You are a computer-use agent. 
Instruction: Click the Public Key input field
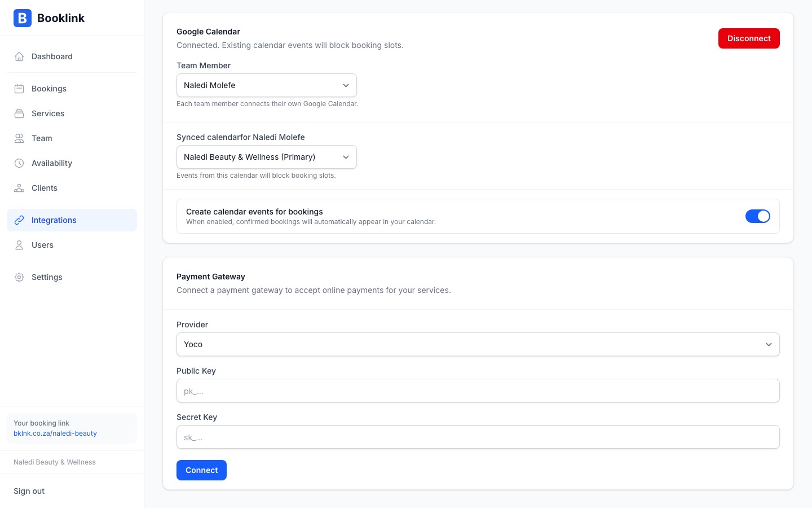pos(478,391)
